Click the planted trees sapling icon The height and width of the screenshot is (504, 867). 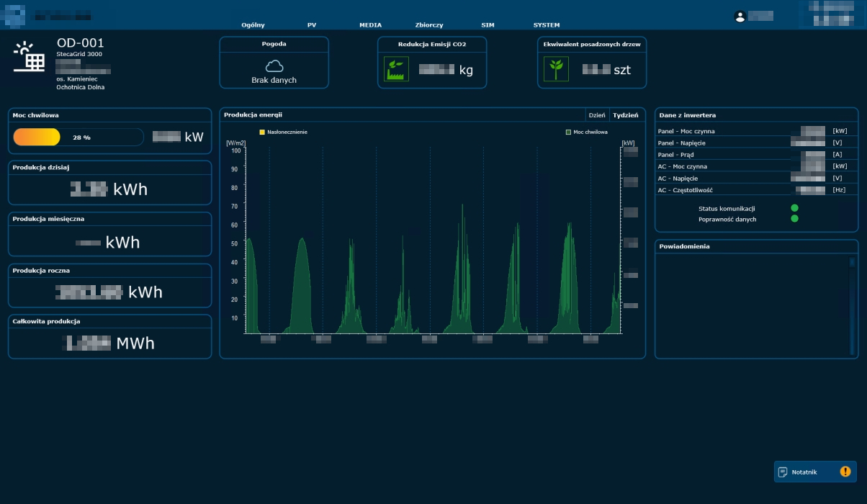(x=556, y=69)
